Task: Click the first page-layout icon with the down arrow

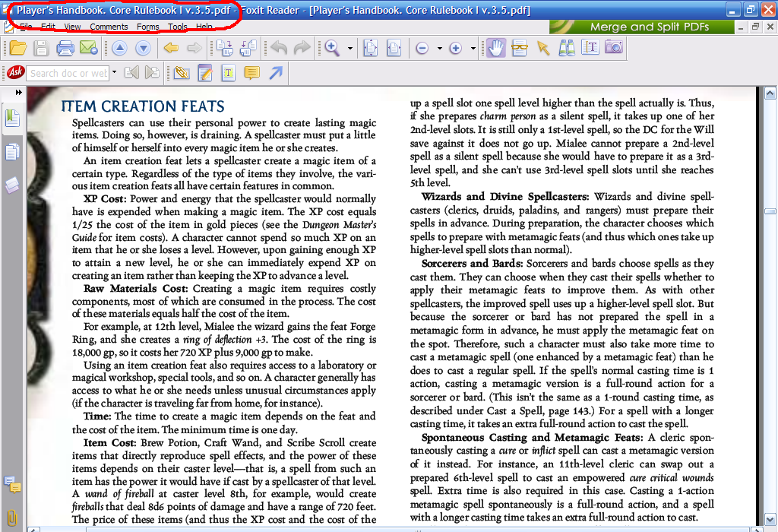Action: [x=225, y=48]
